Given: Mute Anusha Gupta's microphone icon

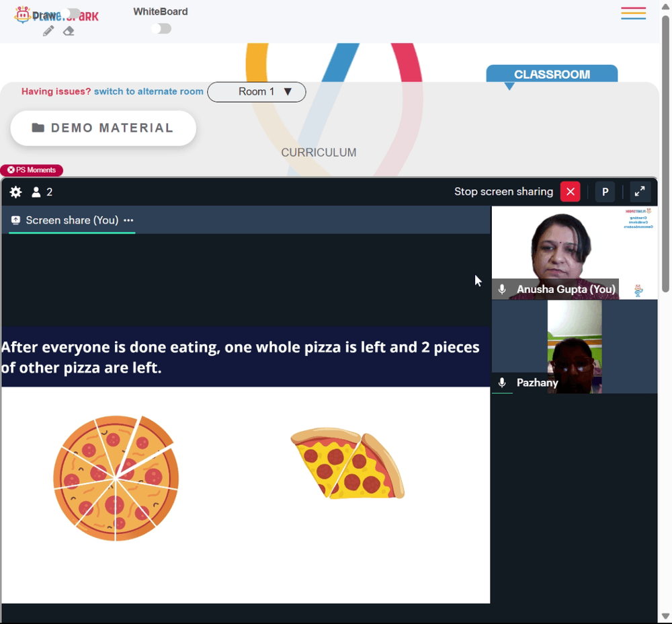Looking at the screenshot, I should pos(502,289).
